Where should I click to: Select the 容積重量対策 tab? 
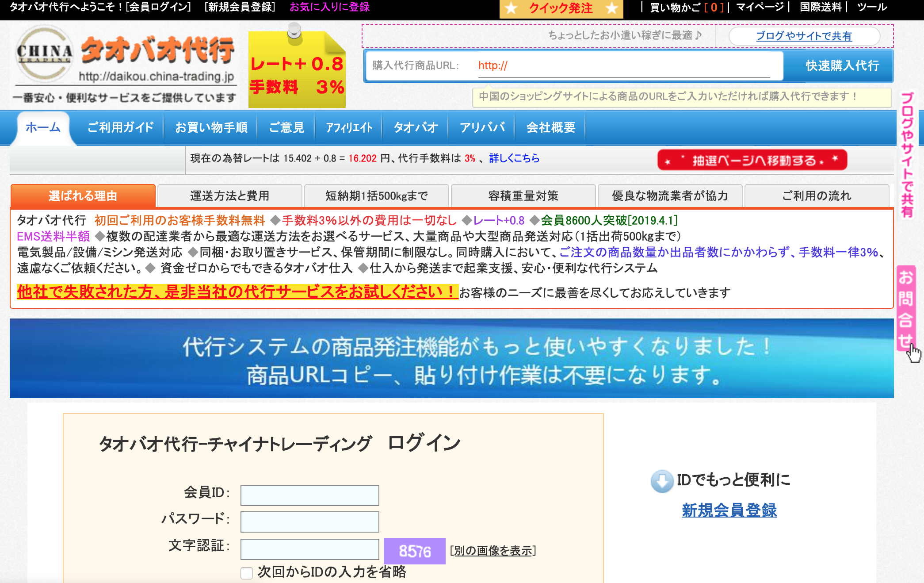point(523,196)
